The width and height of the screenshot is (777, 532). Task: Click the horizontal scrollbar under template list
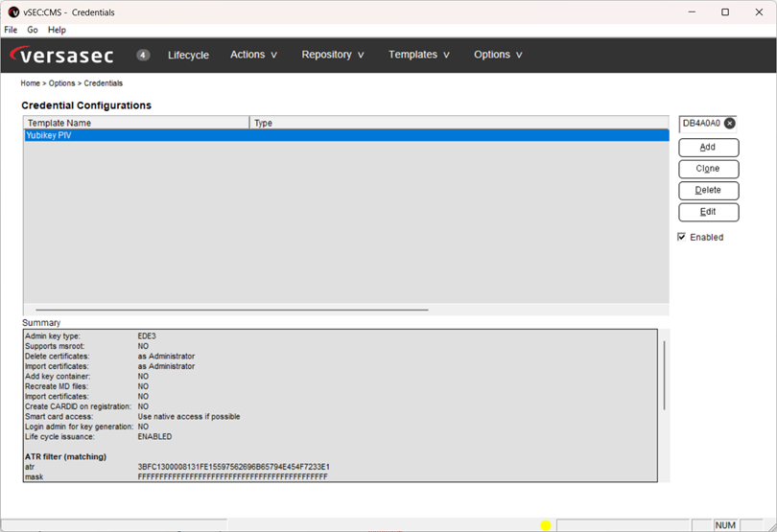point(231,310)
